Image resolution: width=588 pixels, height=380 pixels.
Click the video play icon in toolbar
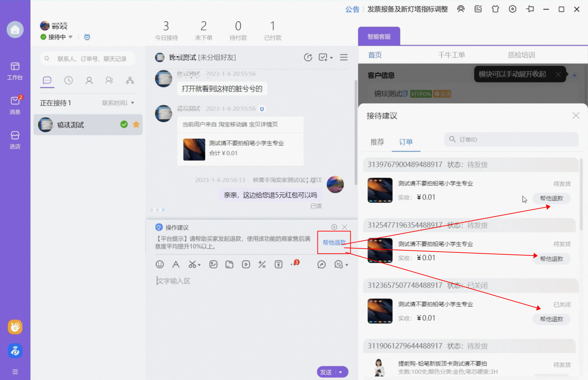246,265
